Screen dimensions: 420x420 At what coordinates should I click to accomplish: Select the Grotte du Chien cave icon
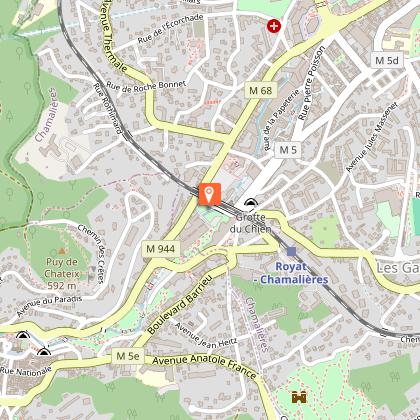251,202
